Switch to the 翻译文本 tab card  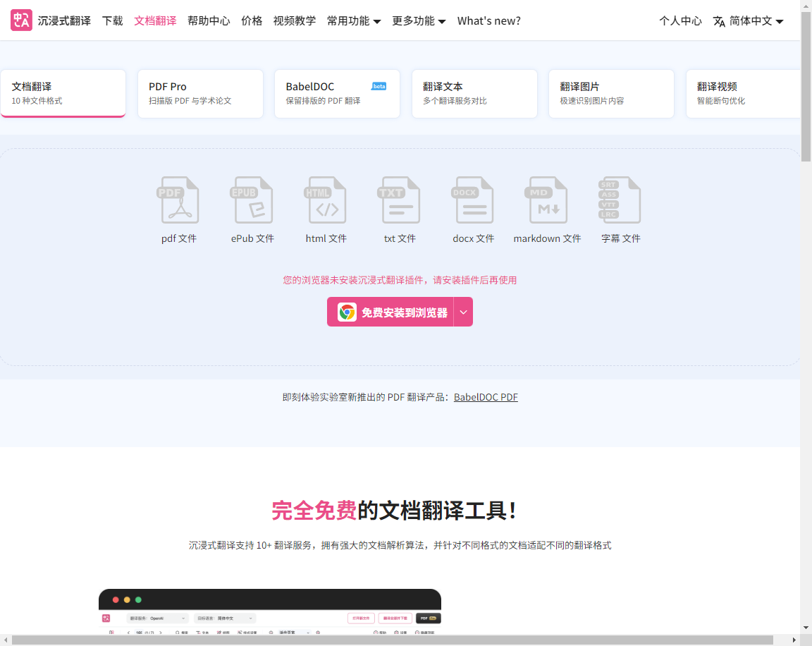click(x=474, y=93)
